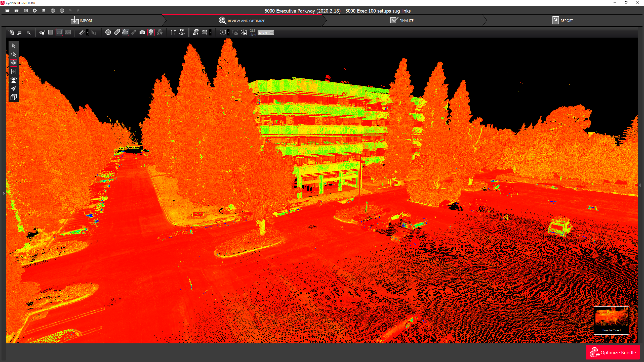644x362 pixels.
Task: Open the project settings gear icon
Action: pos(35,11)
